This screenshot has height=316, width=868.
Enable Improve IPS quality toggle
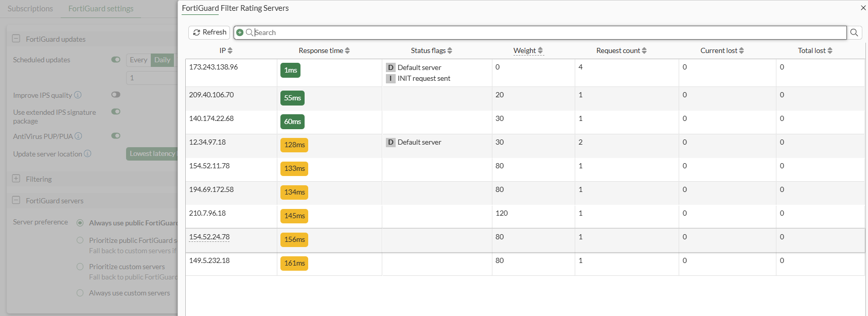tap(116, 95)
